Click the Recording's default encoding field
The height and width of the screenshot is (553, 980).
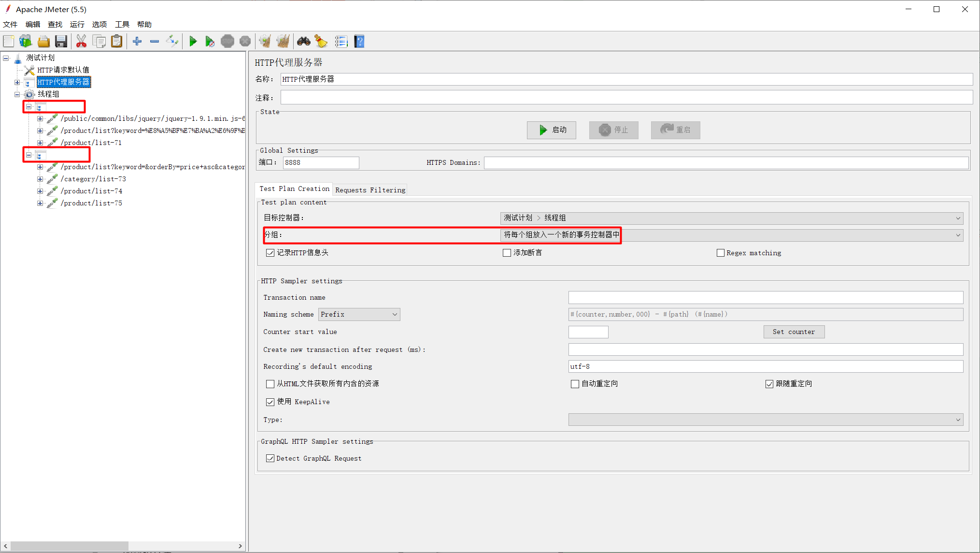pos(766,366)
